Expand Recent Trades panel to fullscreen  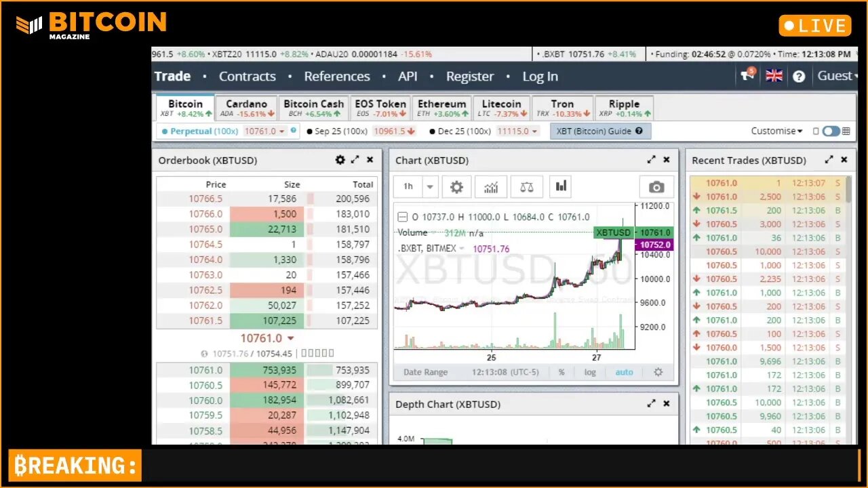(x=829, y=160)
